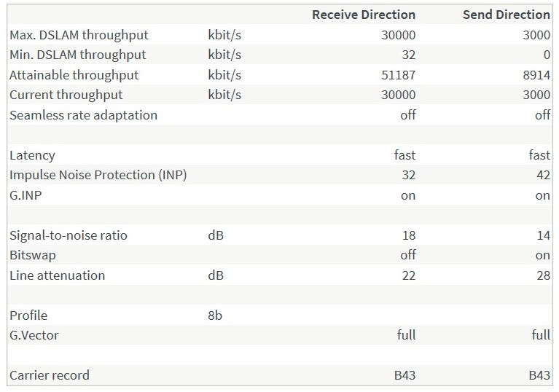The height and width of the screenshot is (392, 559).
Task: Click the Signal-to-noise ratio label
Action: click(68, 235)
